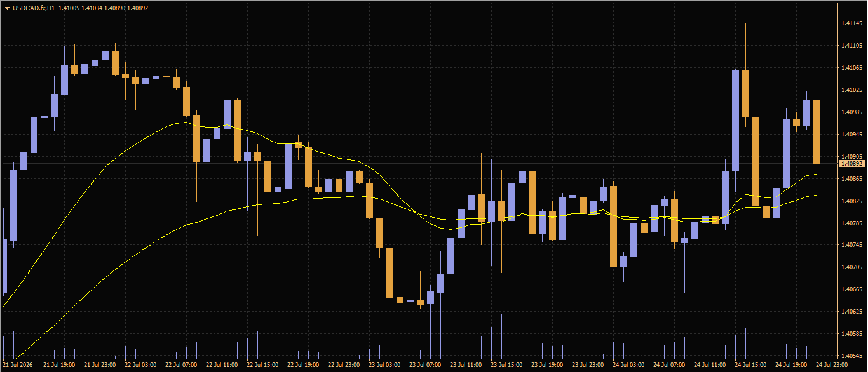Click the 24 Jul 11:00 time label

point(710,366)
